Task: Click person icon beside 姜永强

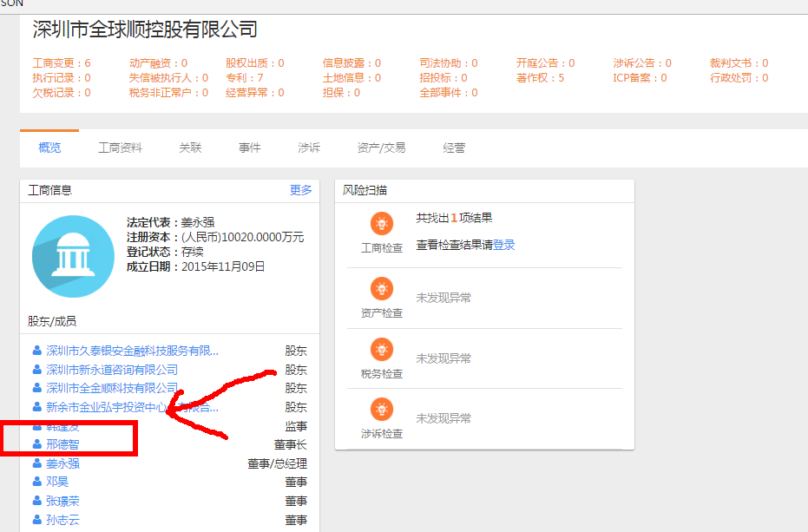Action: (37, 463)
